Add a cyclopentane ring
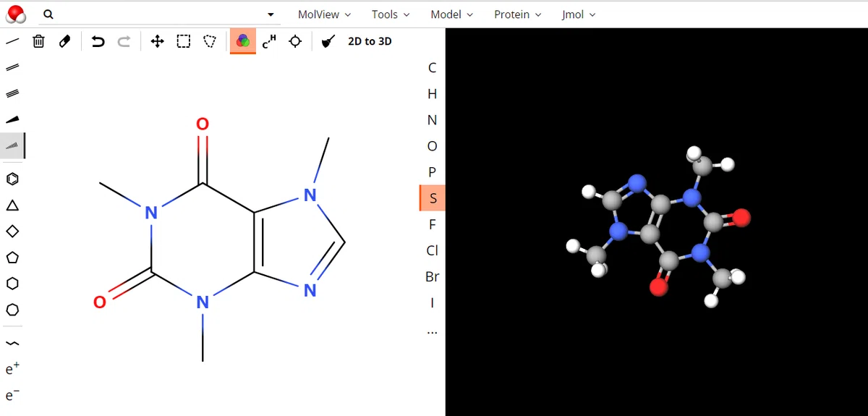 12,258
